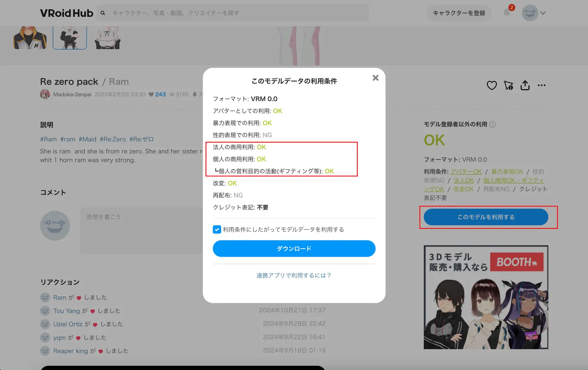588x370 pixels.
Task: Open notifications bell icon
Action: click(507, 13)
